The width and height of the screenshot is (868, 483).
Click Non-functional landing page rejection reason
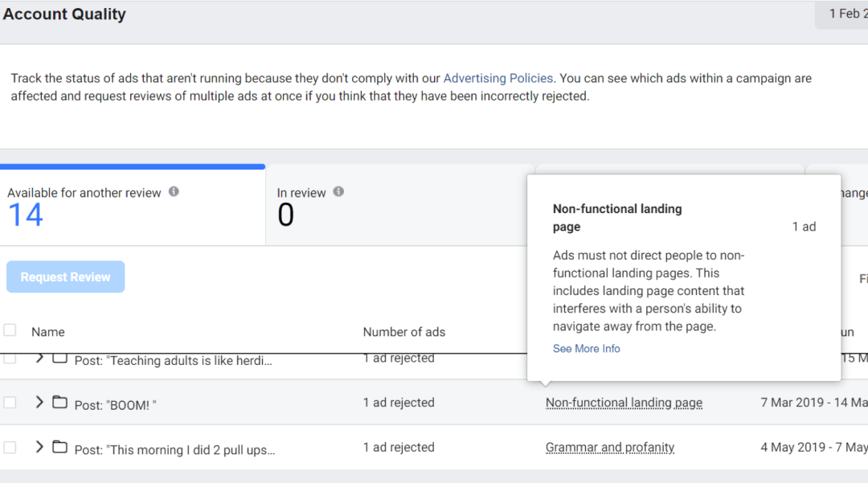point(624,403)
